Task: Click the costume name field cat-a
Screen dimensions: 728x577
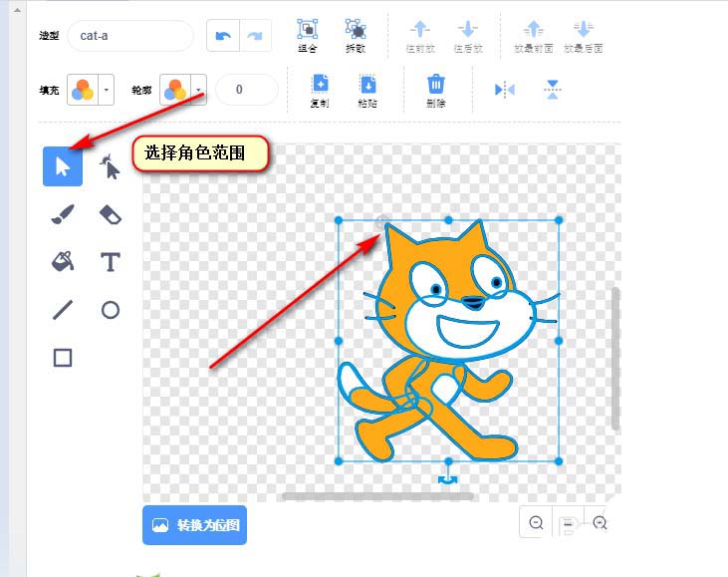Action: pyautogui.click(x=130, y=36)
